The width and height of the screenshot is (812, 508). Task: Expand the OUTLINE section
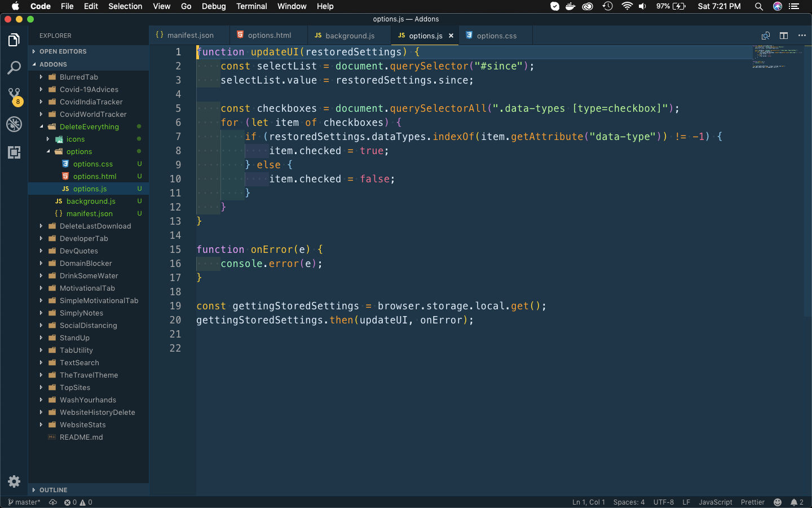point(89,490)
